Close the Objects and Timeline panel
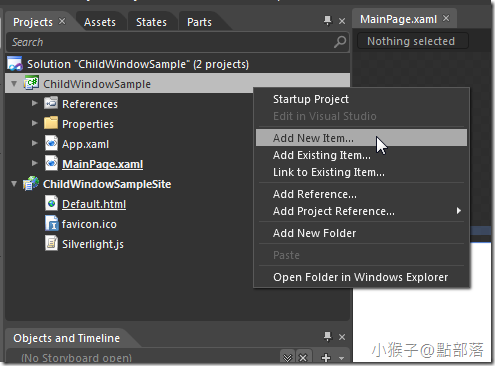Image resolution: width=495 pixels, height=366 pixels. point(342,337)
